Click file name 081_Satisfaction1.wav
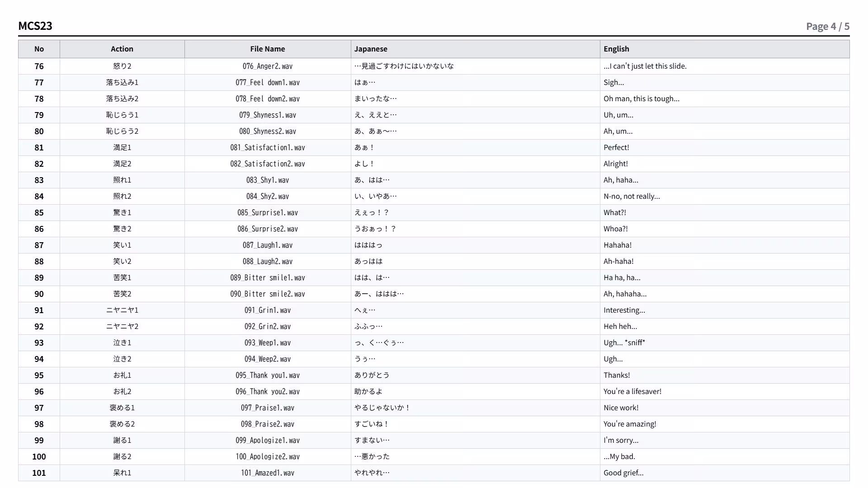Viewport: 868px width, 488px height. pyautogui.click(x=268, y=148)
